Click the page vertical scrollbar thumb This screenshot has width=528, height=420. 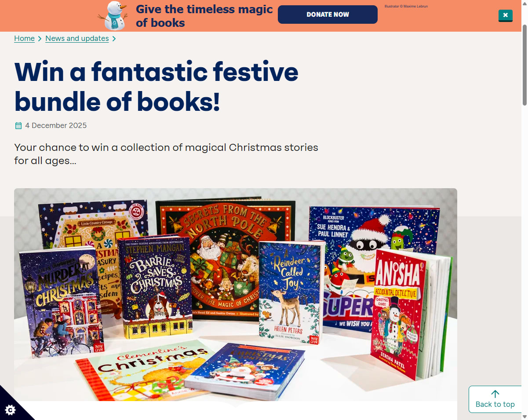pos(524,65)
